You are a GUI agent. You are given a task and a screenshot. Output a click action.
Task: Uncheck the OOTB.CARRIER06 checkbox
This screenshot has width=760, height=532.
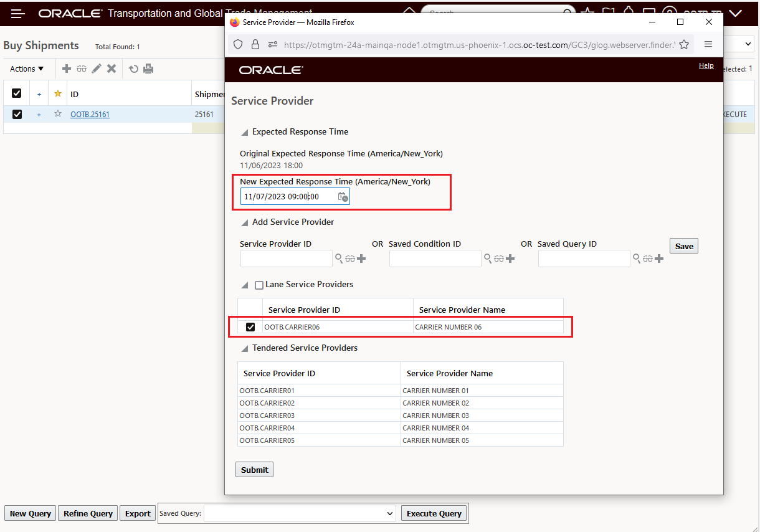point(250,327)
